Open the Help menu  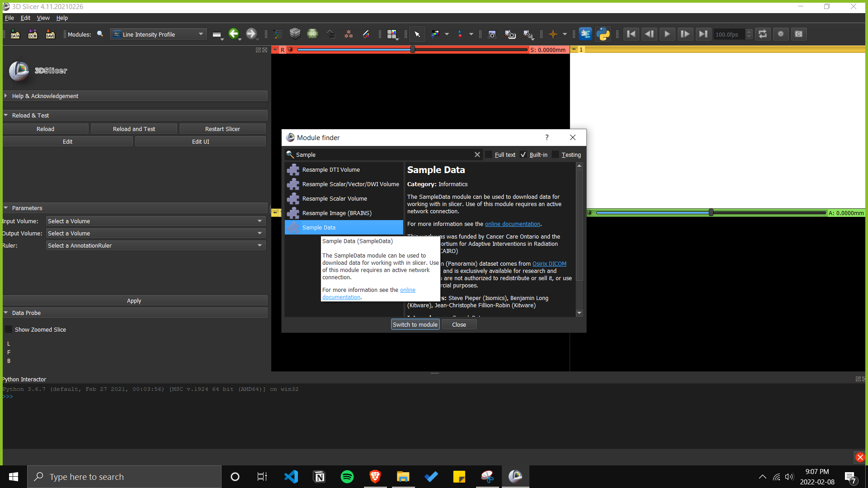62,18
